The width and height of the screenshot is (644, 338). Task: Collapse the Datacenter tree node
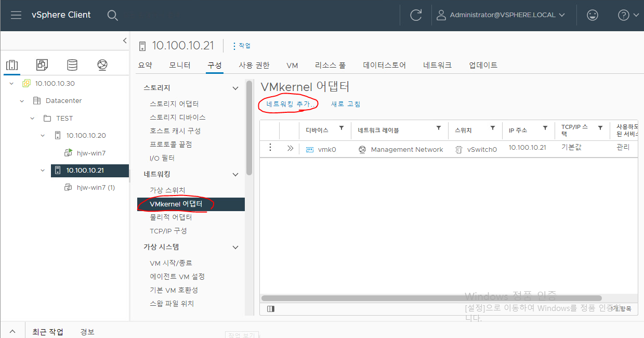click(22, 101)
